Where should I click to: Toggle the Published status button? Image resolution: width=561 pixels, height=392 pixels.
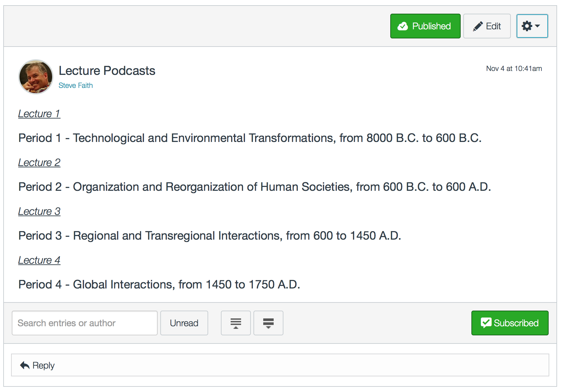point(425,26)
